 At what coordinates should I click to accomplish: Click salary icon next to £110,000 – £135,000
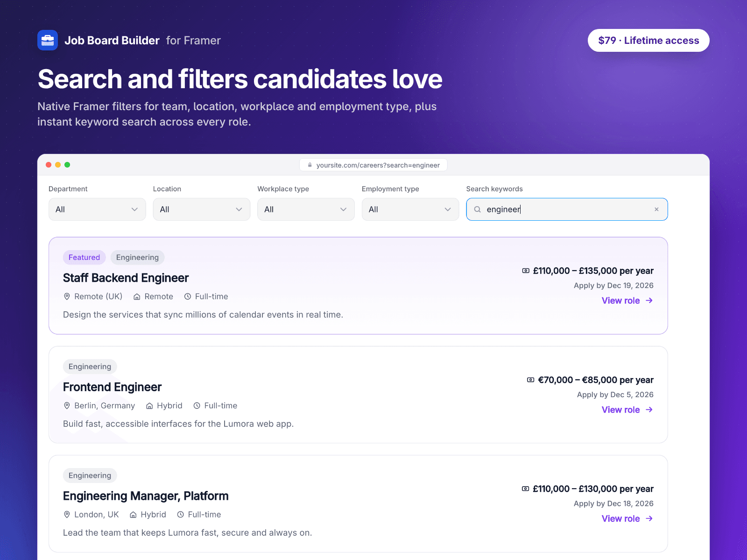tap(526, 271)
